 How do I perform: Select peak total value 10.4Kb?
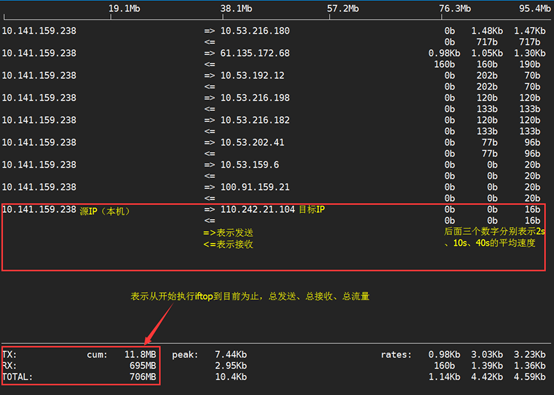(x=231, y=377)
